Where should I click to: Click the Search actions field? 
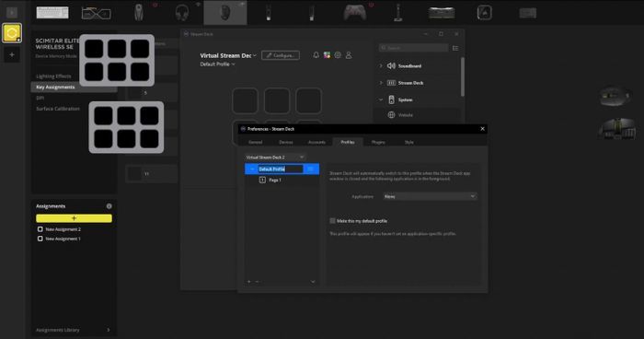point(414,48)
